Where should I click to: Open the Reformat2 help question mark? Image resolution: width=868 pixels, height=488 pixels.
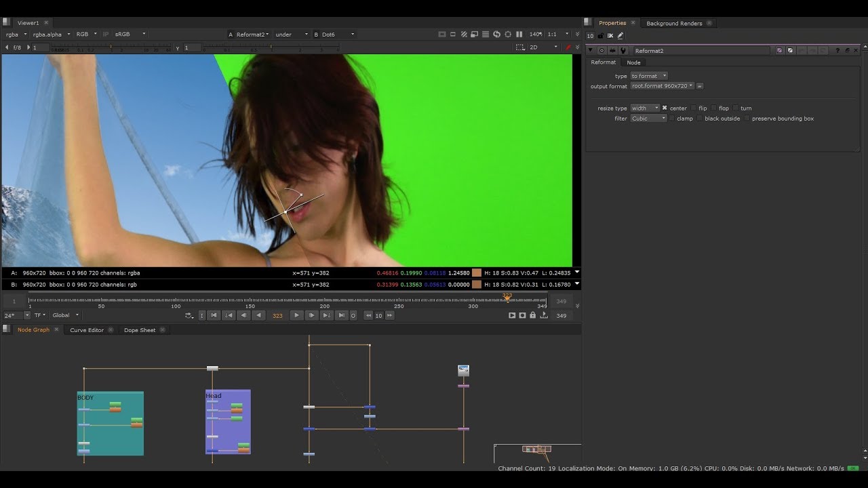coord(837,51)
